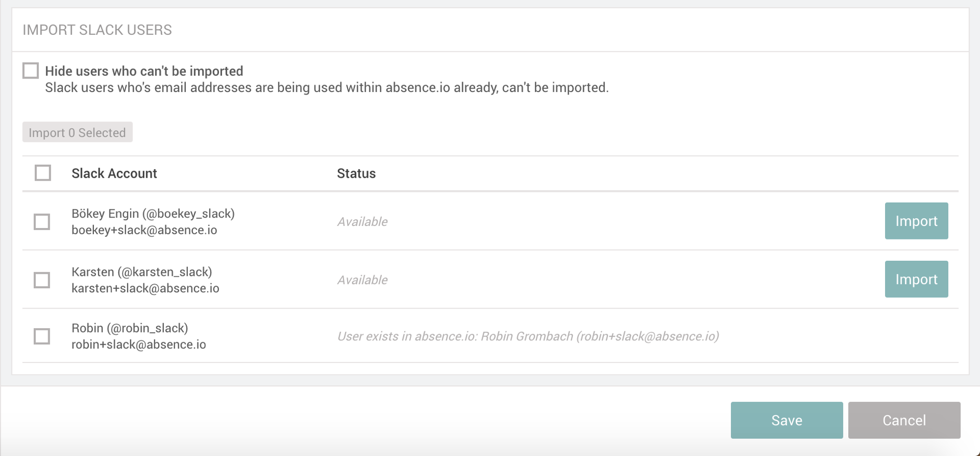Click the Karsten (@karsten_slack) name
980x456 pixels.
point(142,272)
